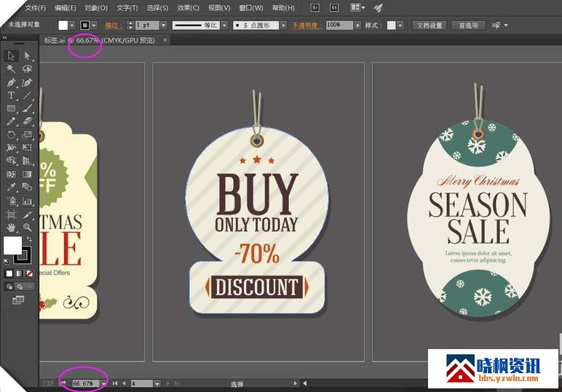562x392 pixels.
Task: Collapse the tools panel double-arrow
Action: (x=4, y=38)
